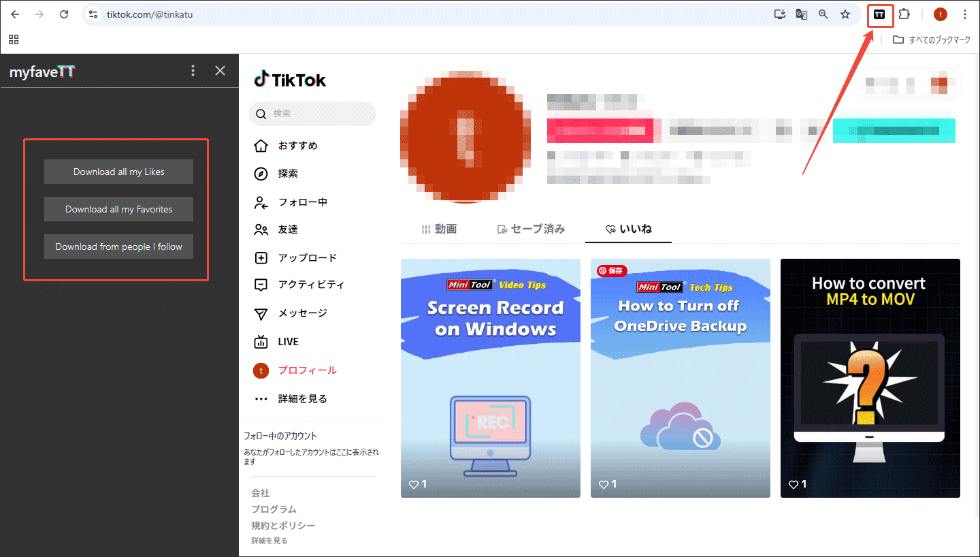Open the Chrome three-dot menu
The image size is (980, 557).
[965, 14]
